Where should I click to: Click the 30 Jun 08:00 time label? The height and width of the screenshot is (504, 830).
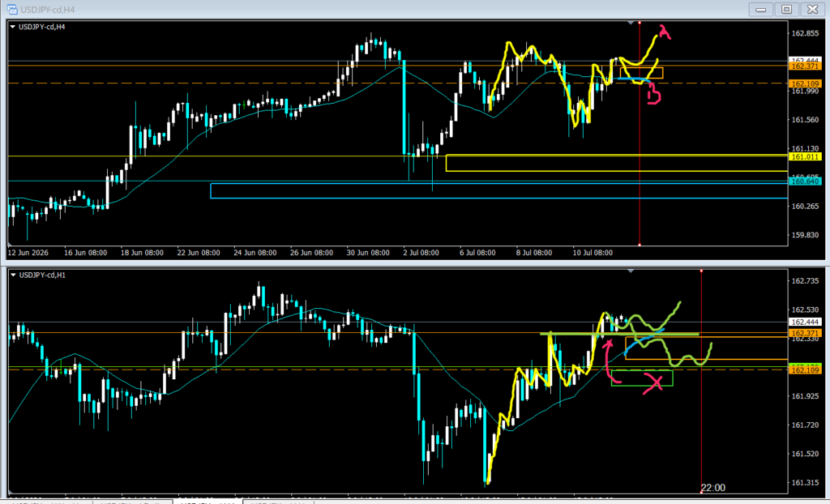pos(368,253)
